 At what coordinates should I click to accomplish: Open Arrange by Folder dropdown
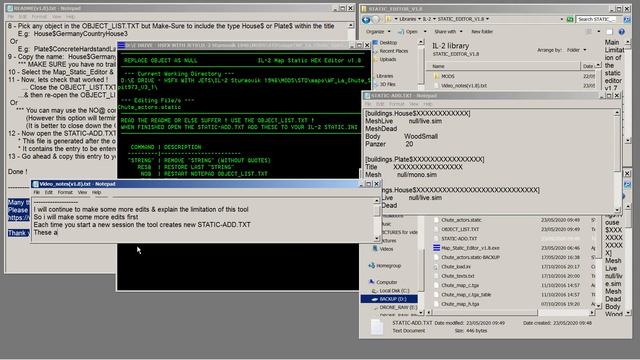point(576,50)
